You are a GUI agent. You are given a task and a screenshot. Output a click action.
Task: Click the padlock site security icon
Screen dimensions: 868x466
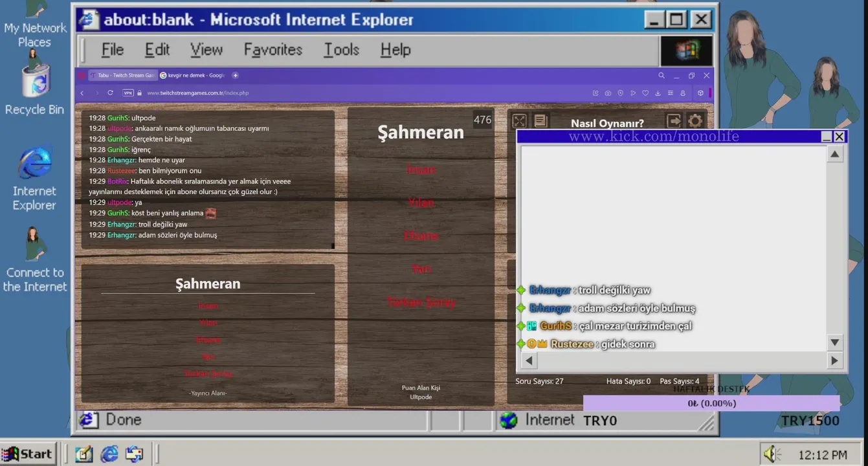[139, 93]
